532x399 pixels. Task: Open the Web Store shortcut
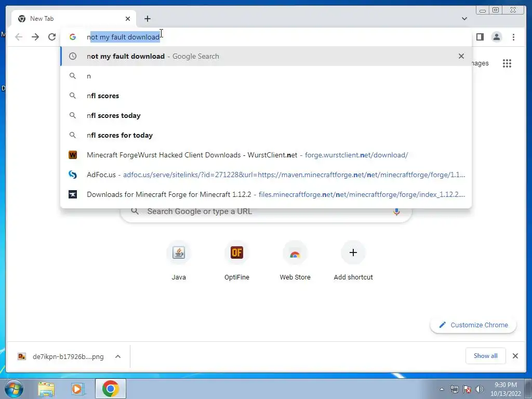(295, 261)
